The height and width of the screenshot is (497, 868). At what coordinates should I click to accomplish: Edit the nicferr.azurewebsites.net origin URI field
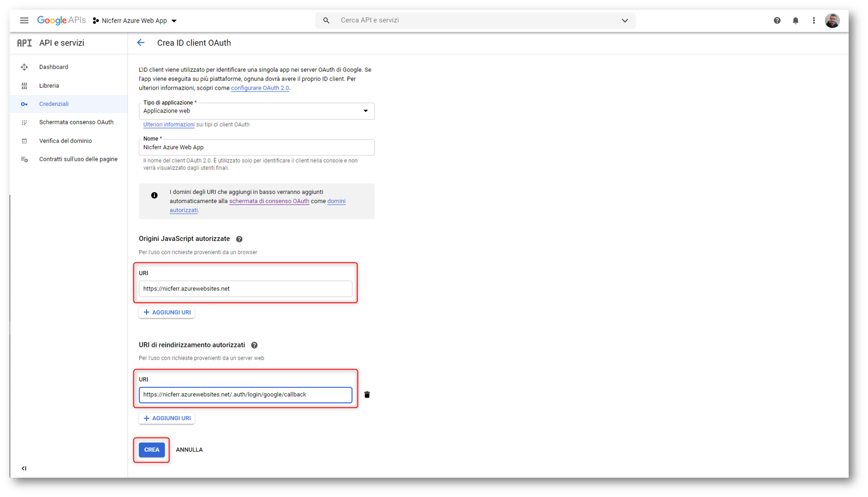point(246,289)
